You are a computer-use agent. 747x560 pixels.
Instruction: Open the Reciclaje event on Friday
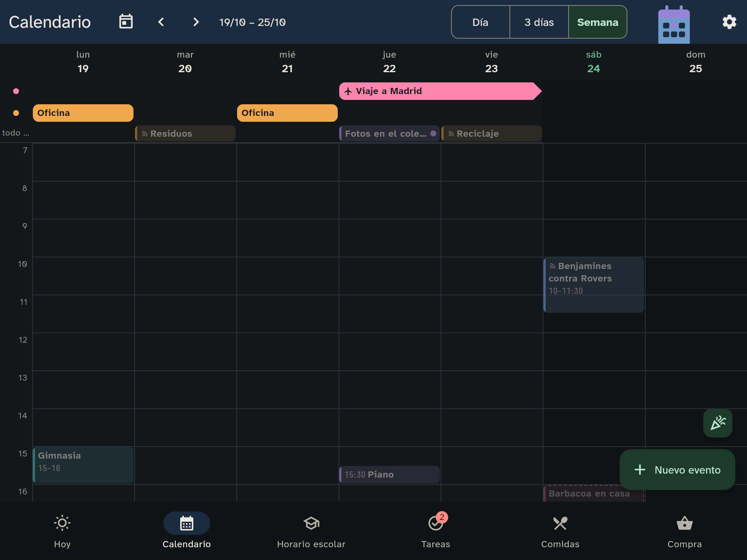[492, 133]
